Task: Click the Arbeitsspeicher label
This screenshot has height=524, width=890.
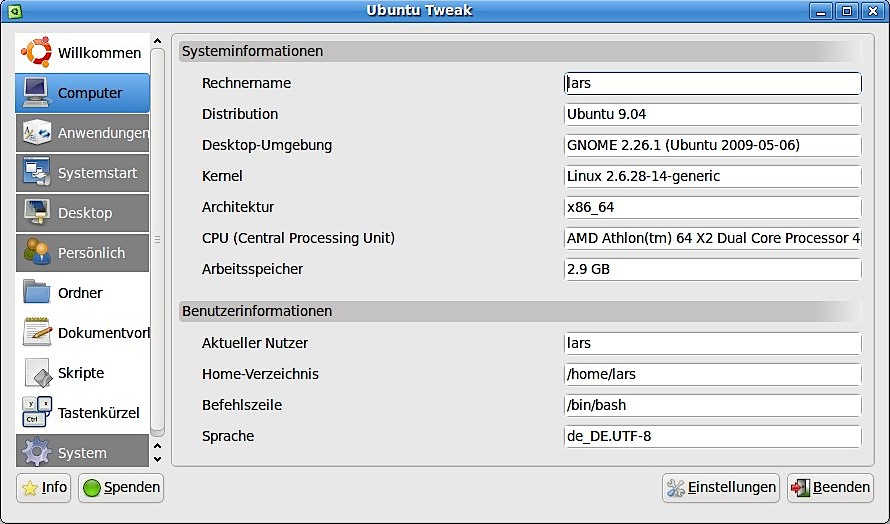Action: (252, 269)
